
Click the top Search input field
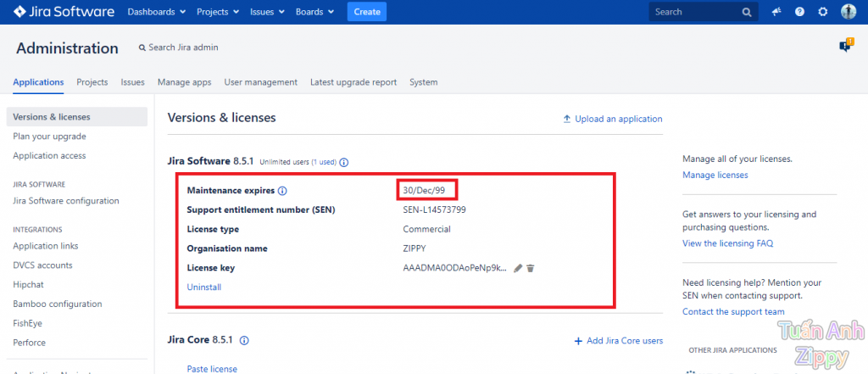click(x=695, y=12)
